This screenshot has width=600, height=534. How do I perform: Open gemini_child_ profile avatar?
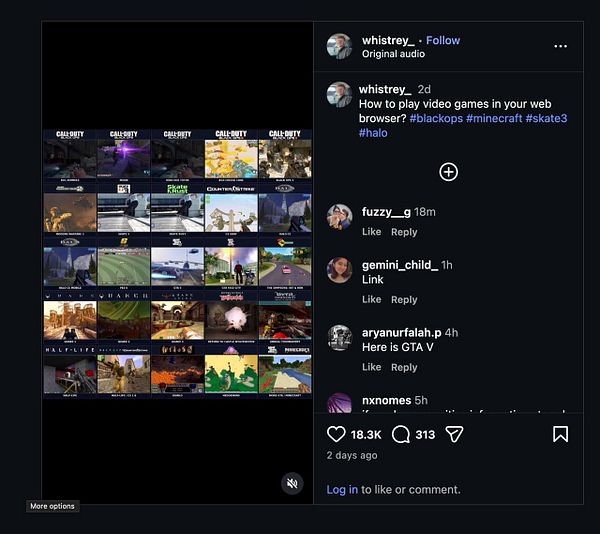coord(339,270)
